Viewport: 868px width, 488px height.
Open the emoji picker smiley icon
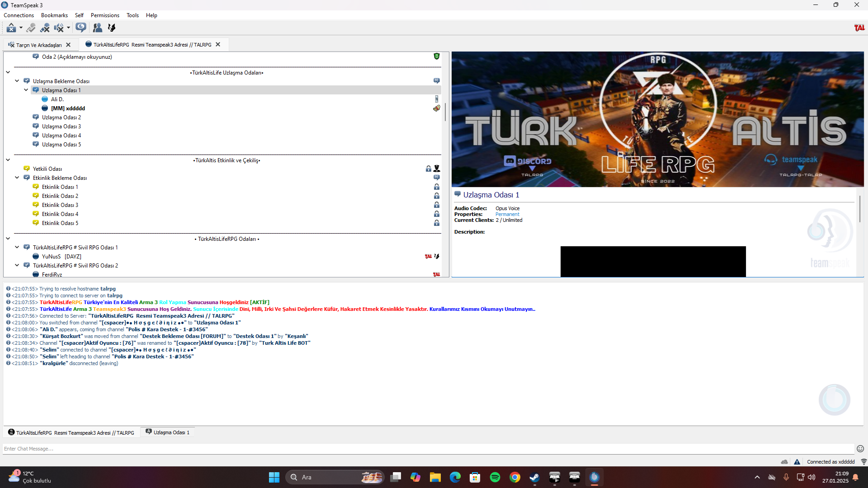click(860, 449)
